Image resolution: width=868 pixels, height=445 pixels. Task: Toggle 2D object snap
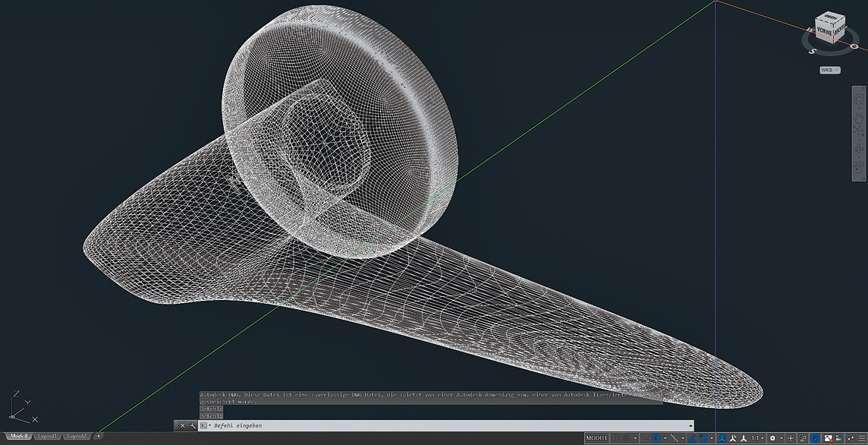click(703, 438)
